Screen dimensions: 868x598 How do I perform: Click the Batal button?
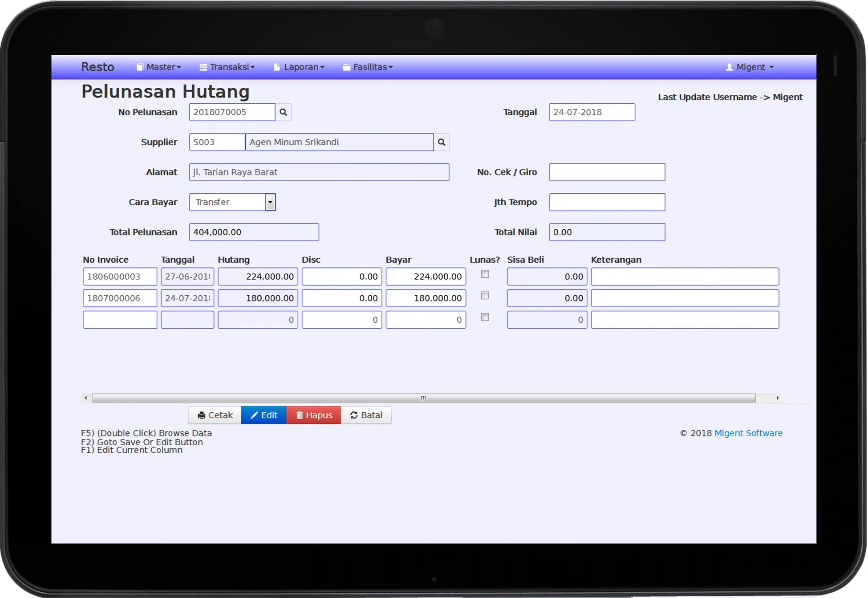[366, 415]
